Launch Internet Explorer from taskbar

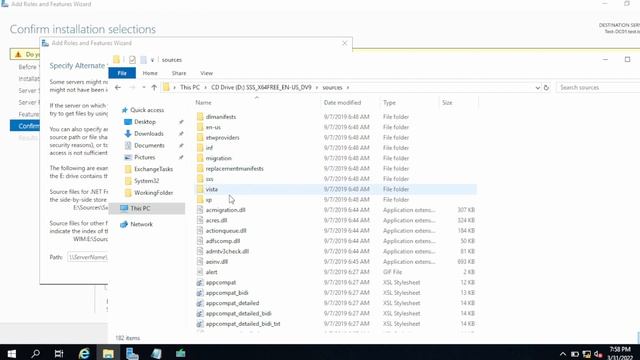coord(84,353)
